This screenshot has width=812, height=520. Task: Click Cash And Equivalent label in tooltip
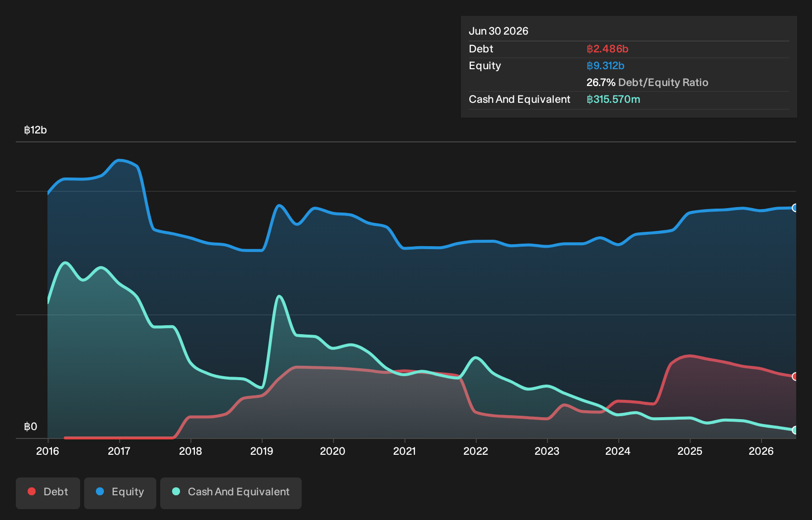point(520,99)
